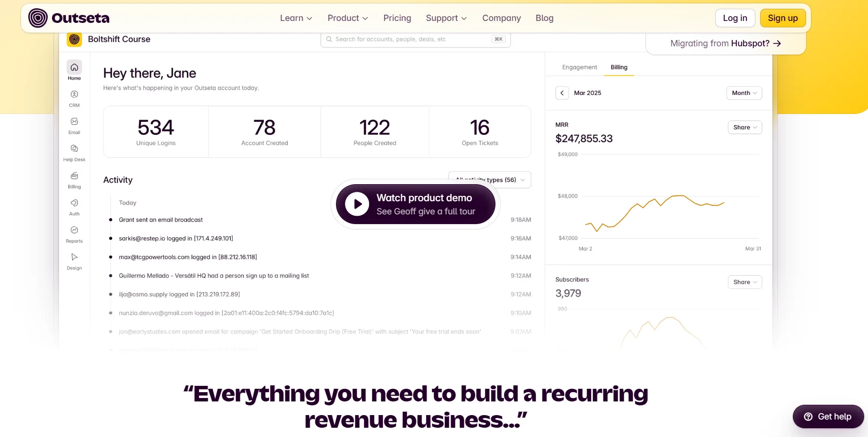
Task: Switch to the Engagement tab
Action: 579,67
